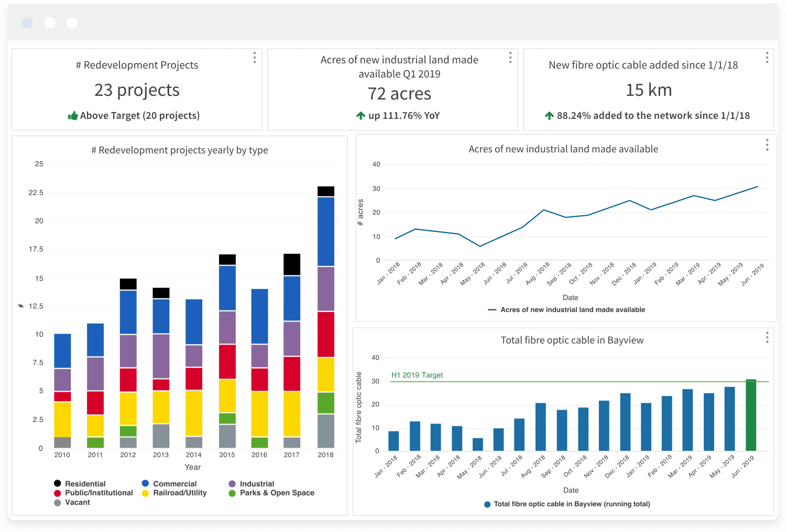Open the kebab menu on the Acres line chart
Viewport: 786px width, 532px height.
click(766, 145)
